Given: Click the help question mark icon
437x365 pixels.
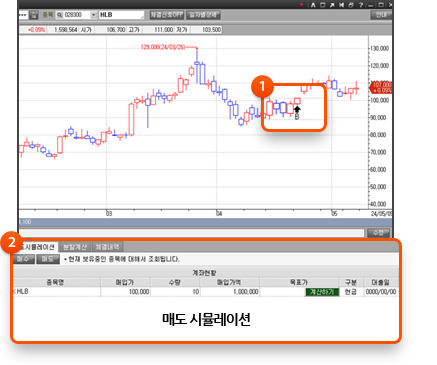Looking at the screenshot, I should pyautogui.click(x=361, y=5).
